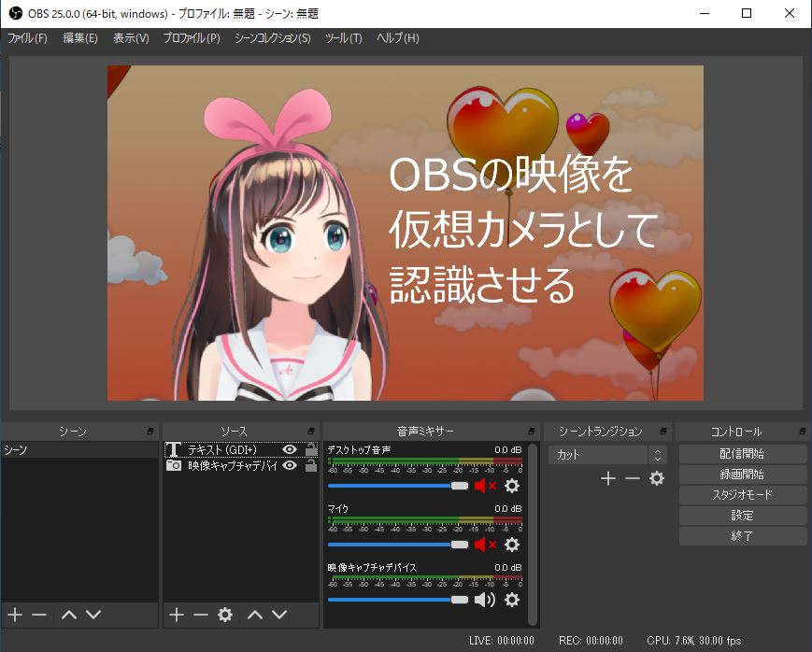Add a scene transition with plus icon
The width and height of the screenshot is (812, 652).
(x=608, y=478)
